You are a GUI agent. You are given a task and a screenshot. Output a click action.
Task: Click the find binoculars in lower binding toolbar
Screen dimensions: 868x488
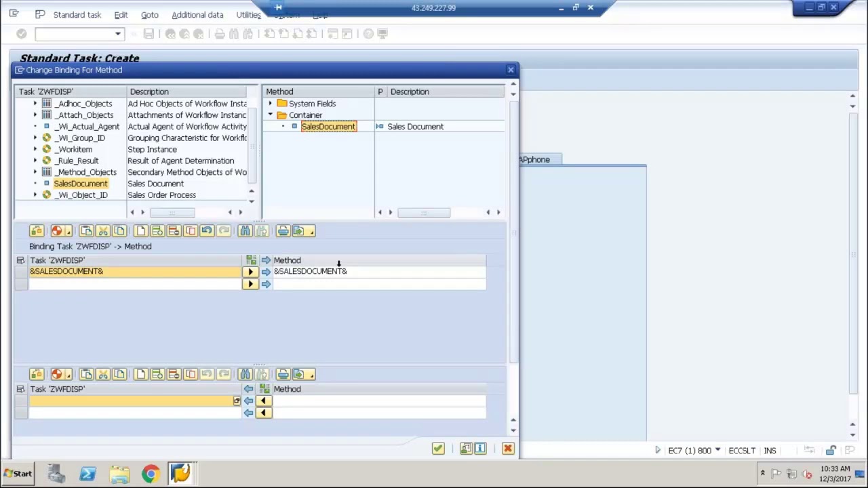pyautogui.click(x=245, y=374)
